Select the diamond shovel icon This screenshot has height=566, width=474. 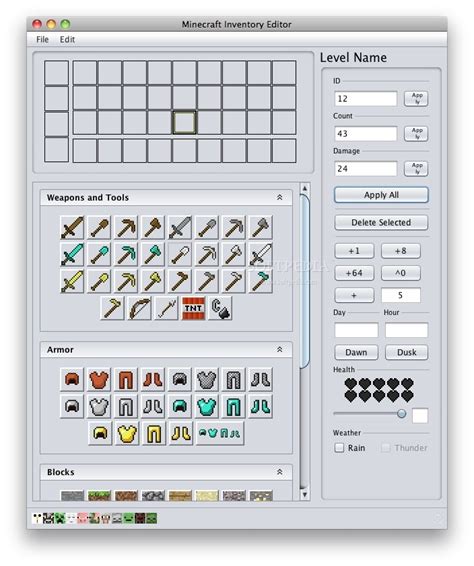pyautogui.click(x=99, y=254)
